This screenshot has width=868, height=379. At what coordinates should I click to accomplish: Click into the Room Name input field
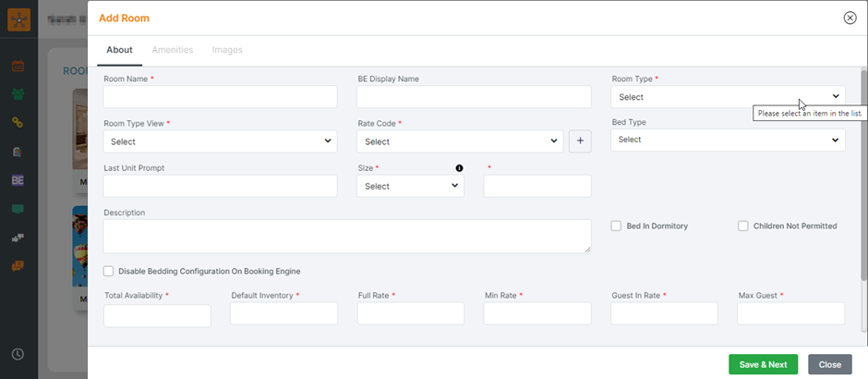[x=220, y=97]
